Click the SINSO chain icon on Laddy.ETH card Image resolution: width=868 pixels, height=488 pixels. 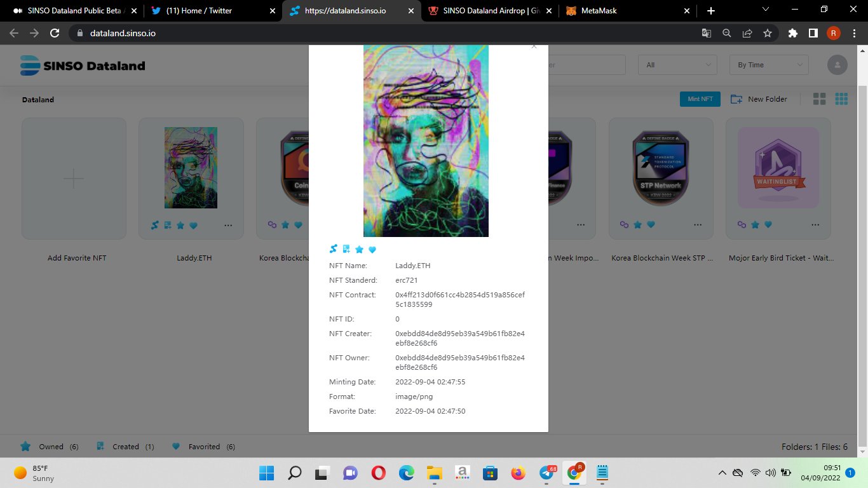154,225
